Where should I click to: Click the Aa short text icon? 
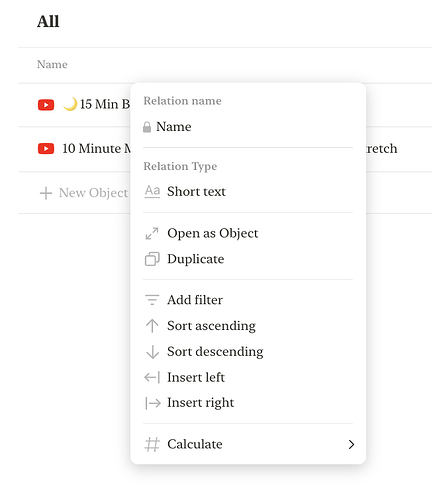click(152, 192)
